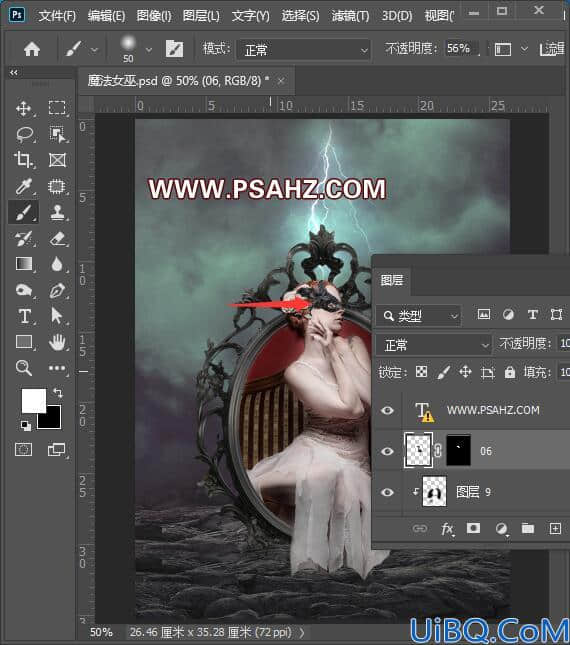The image size is (570, 645).
Task: Create new fill or adjustment layer
Action: coord(501,529)
